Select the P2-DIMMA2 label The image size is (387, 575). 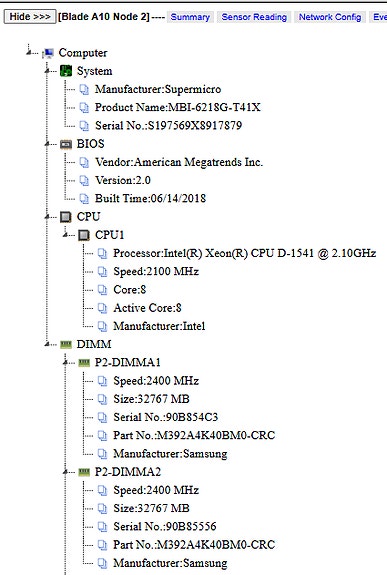point(128,472)
